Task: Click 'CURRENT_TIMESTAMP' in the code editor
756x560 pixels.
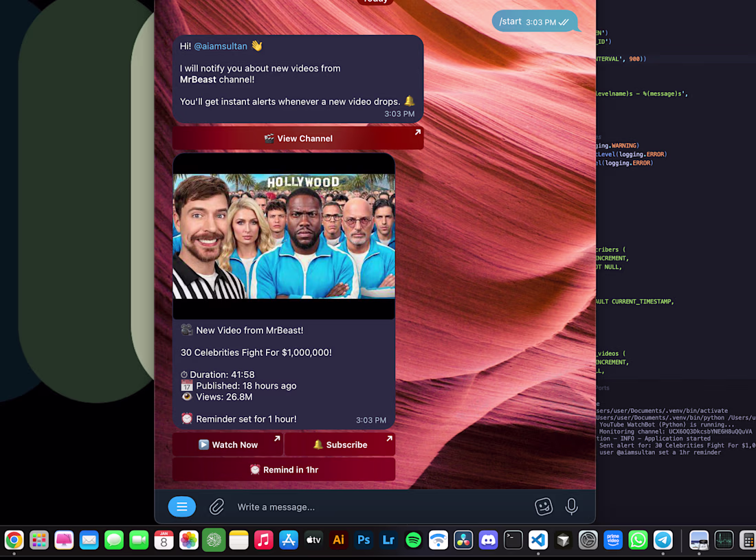Action: pyautogui.click(x=642, y=302)
